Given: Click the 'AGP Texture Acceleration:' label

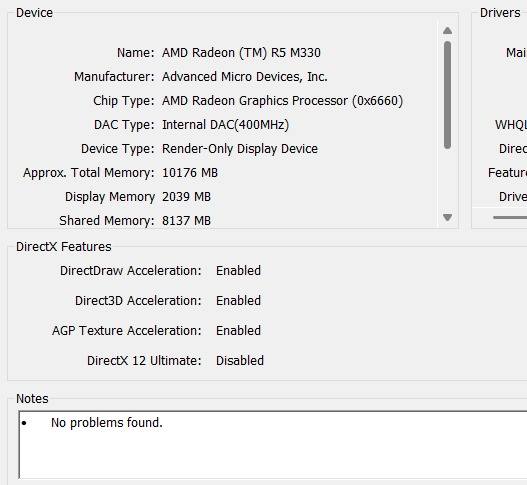Looking at the screenshot, I should tap(127, 331).
